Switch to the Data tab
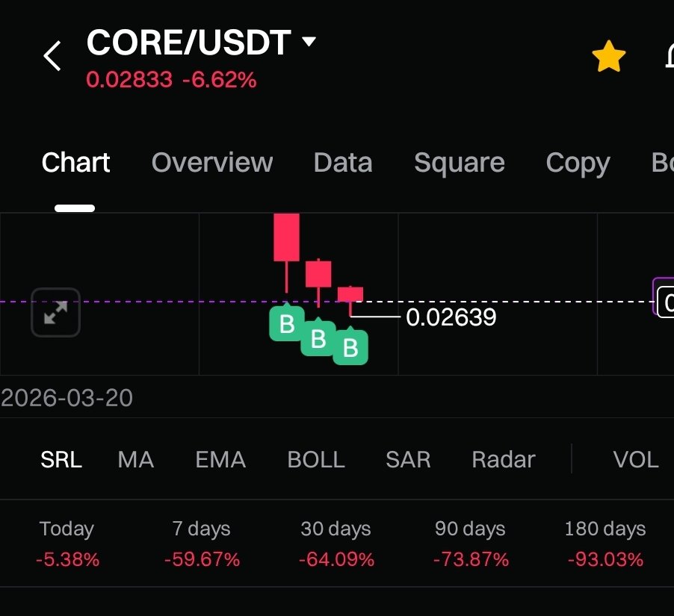This screenshot has height=616, width=674. coord(343,163)
